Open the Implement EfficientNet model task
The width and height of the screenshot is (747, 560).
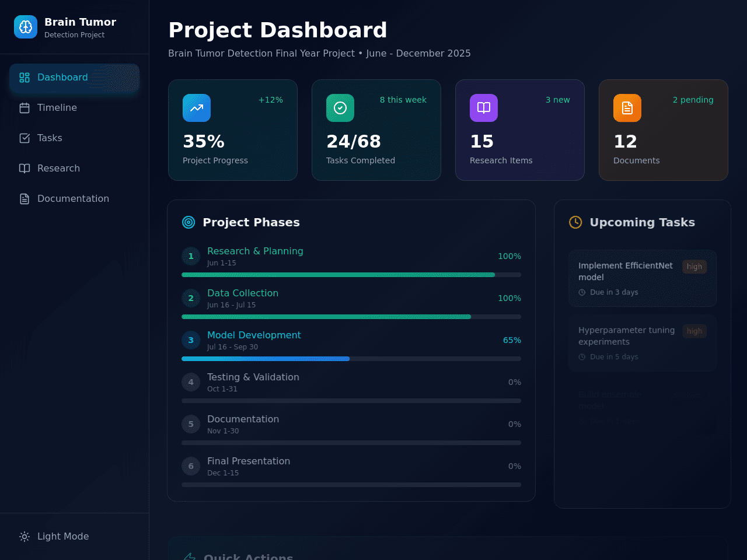643,278
